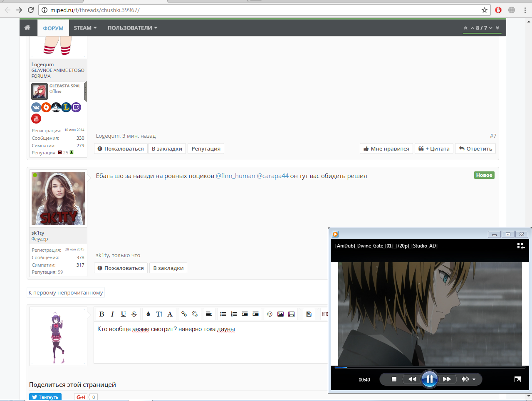
Task: Expand the ПОЛЬЗОВАТЕЛИ dropdown menu
Action: point(132,28)
